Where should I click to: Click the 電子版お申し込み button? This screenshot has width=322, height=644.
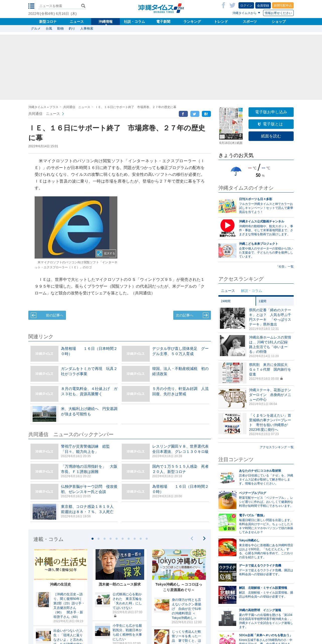(x=271, y=112)
